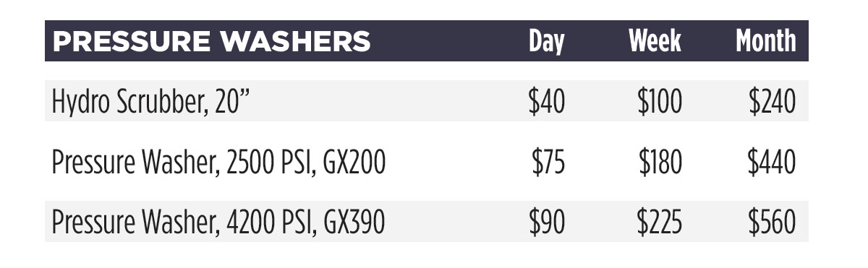The image size is (868, 268).
Task: Click the $240 monthly rate for Hydro Scrubber
Action: coord(772,102)
